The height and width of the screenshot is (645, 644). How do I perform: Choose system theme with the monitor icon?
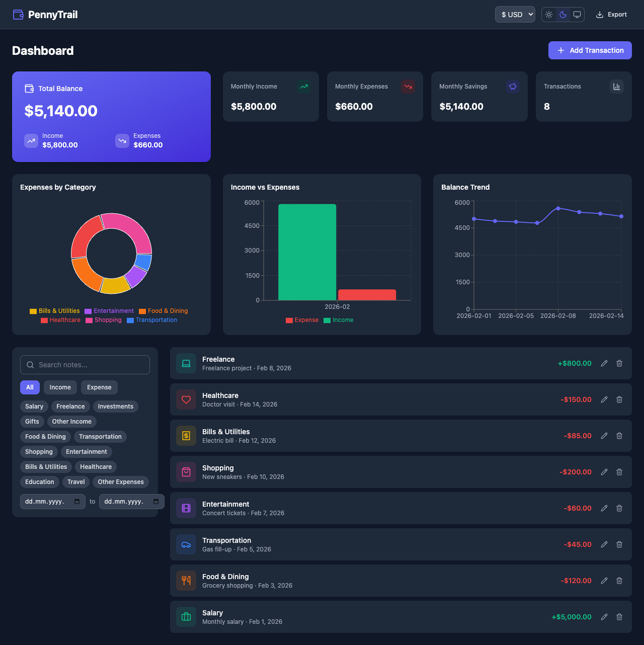(x=577, y=15)
